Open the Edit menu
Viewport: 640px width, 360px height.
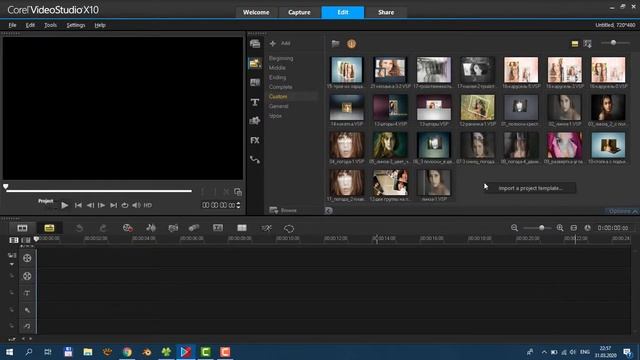pyautogui.click(x=30, y=25)
